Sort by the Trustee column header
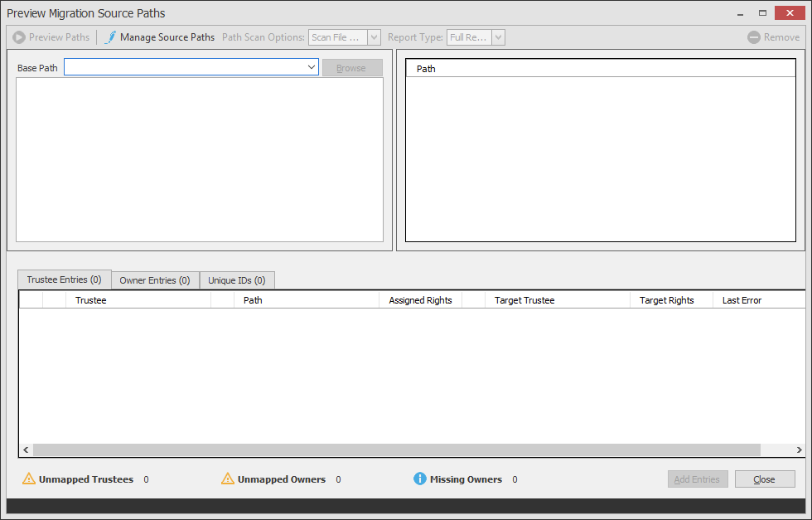Viewport: 812px width, 520px height. pyautogui.click(x=138, y=300)
